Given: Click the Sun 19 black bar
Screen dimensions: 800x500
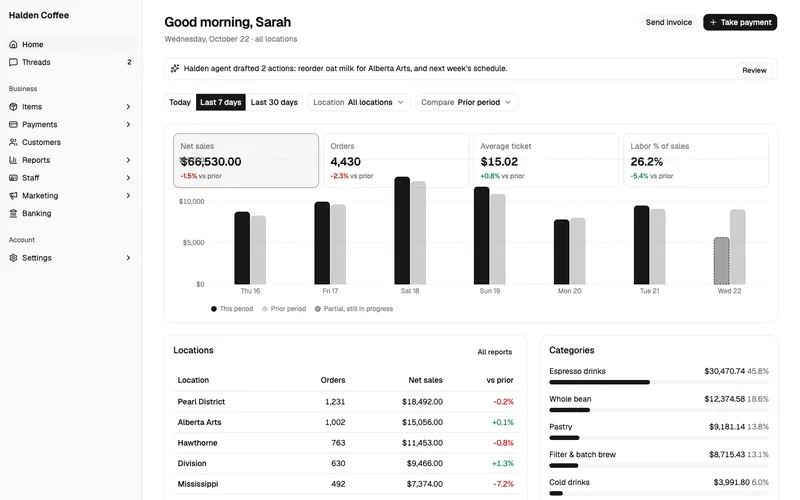Looking at the screenshot, I should click(482, 236).
